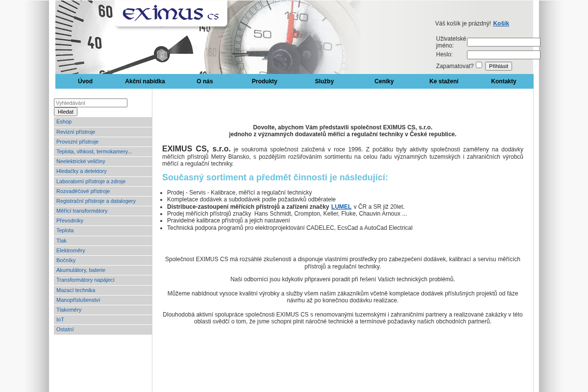Open the Měřící transformátory category
Viewport: 588px width, 392px height.
coord(103,211)
